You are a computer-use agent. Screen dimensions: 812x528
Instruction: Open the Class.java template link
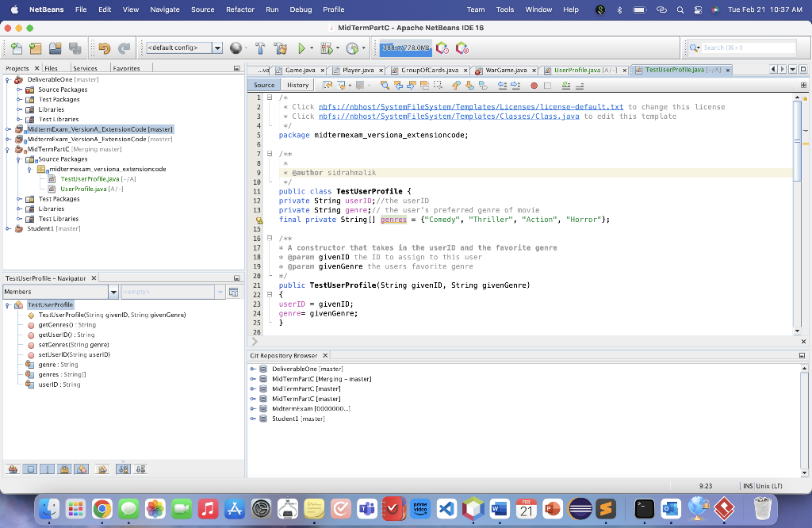click(x=449, y=117)
